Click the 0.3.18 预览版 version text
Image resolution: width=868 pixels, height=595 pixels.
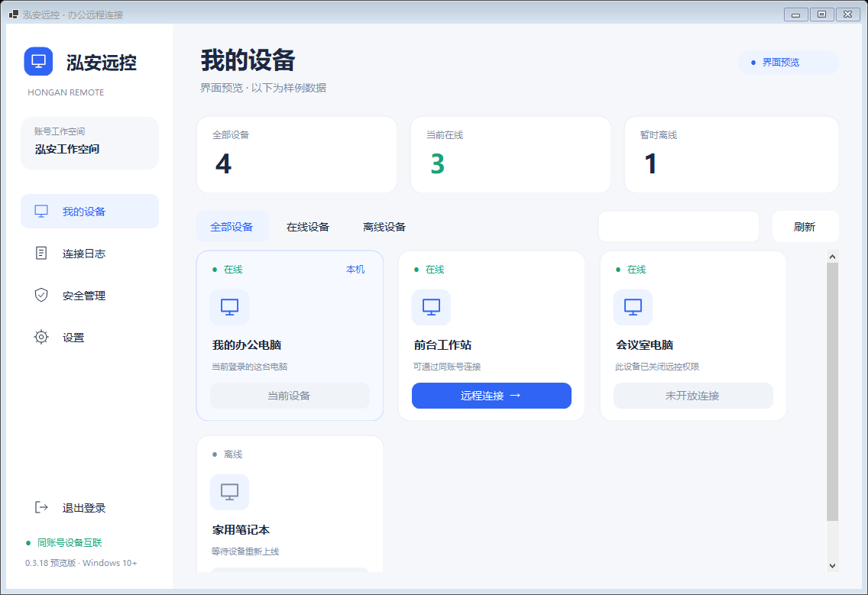(81, 563)
